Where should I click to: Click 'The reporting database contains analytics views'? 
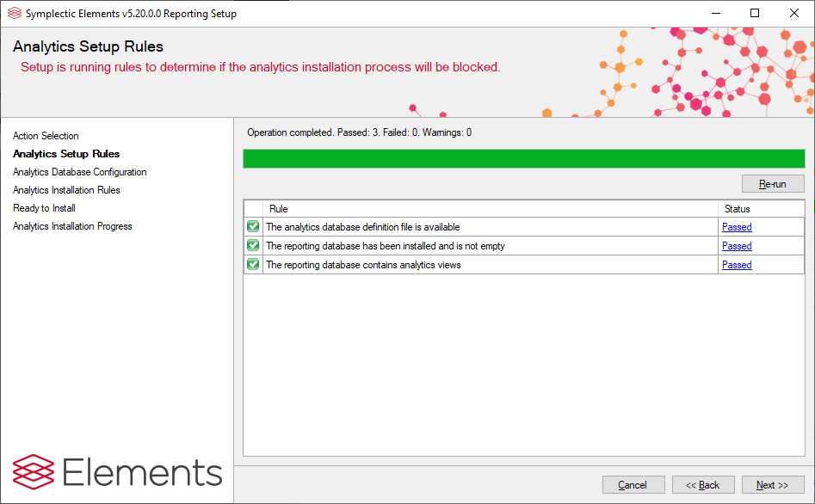[x=363, y=264]
